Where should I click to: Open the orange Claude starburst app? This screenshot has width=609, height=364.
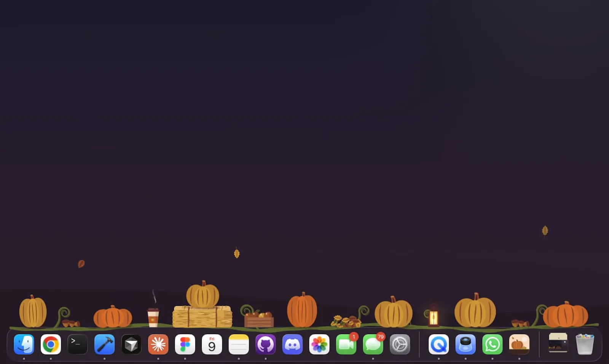click(158, 344)
